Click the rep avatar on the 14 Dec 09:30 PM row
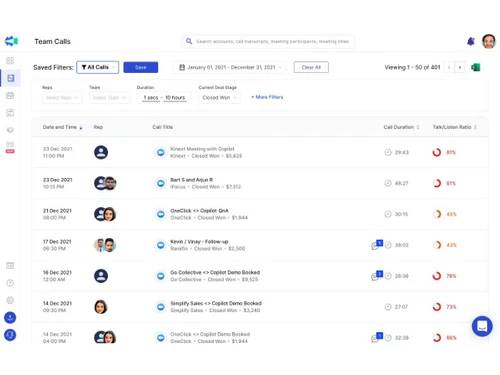 101,307
